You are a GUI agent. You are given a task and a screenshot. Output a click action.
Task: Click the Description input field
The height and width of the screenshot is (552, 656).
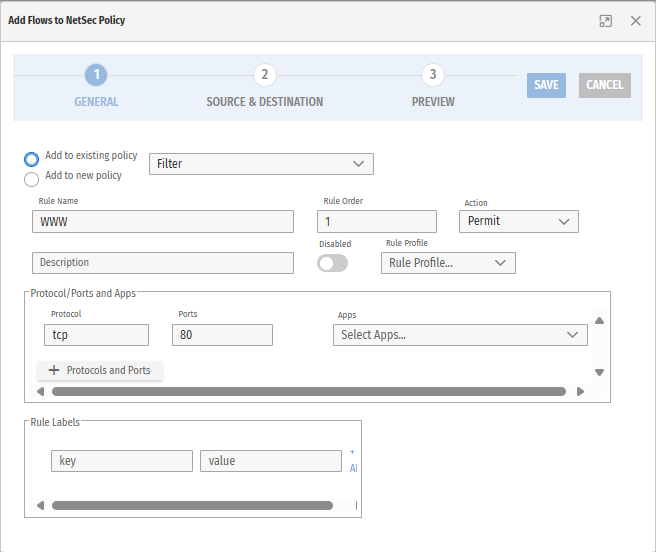click(x=163, y=263)
